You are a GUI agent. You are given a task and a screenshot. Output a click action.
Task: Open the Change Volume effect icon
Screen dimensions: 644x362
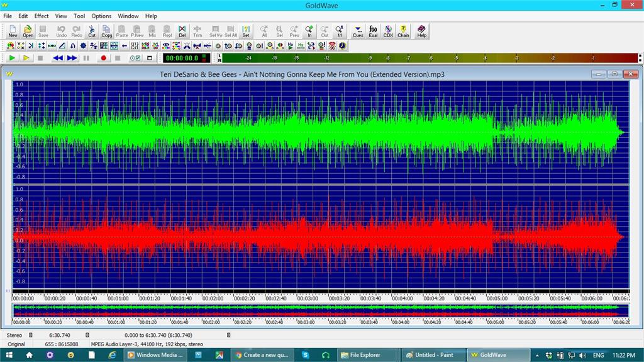pos(218,46)
